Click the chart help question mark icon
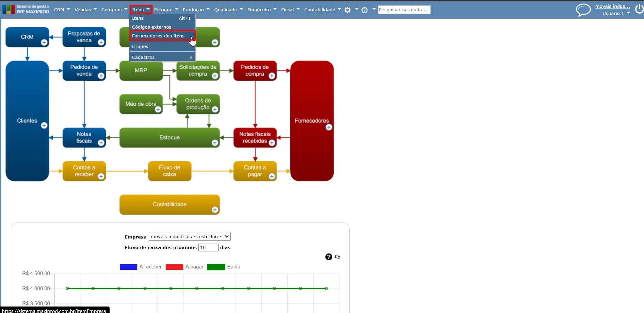 tap(328, 257)
